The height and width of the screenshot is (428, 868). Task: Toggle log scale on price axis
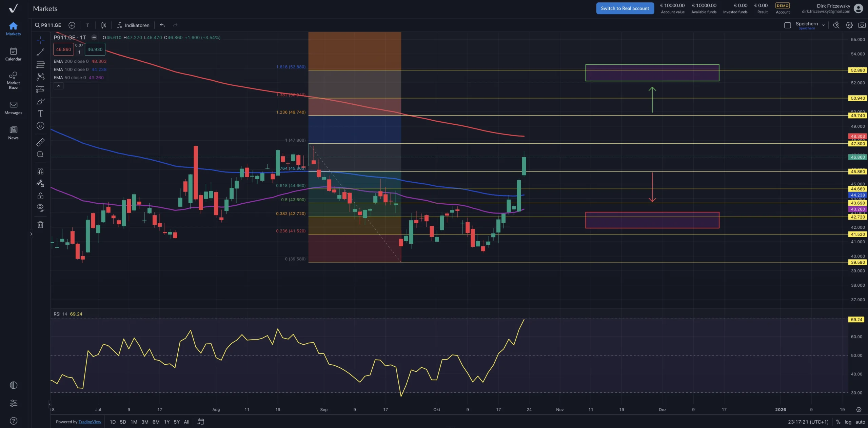[x=848, y=422]
